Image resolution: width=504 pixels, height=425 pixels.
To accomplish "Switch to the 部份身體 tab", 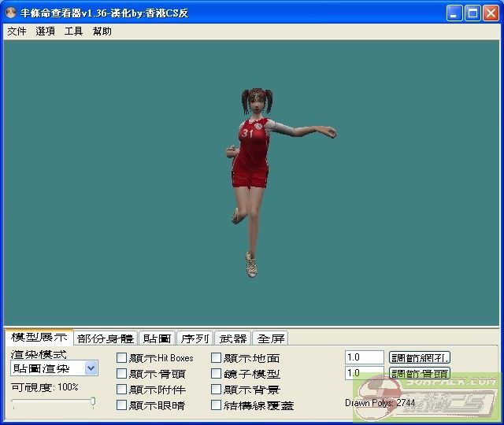I will tap(106, 338).
